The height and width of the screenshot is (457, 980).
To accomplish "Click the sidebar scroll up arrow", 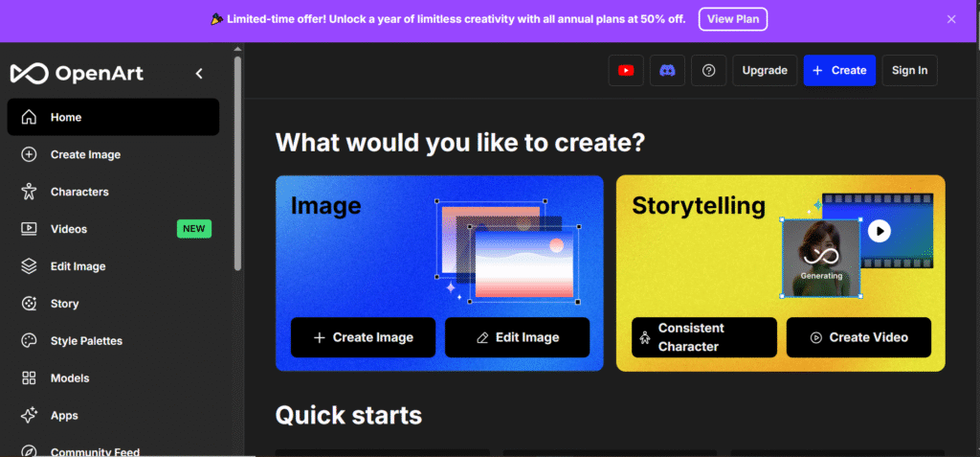I will 237,49.
